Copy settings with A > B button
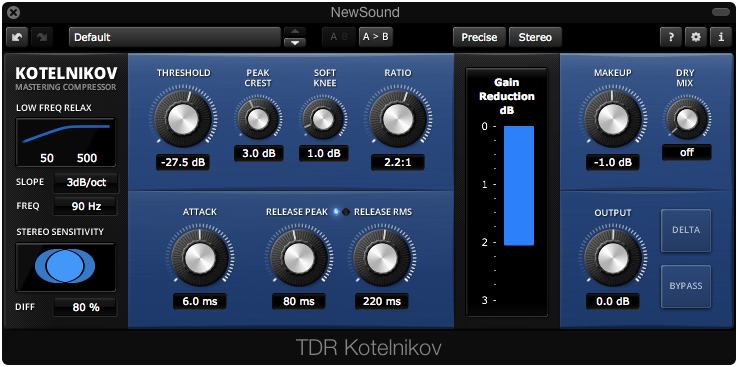The image size is (738, 367). click(376, 37)
